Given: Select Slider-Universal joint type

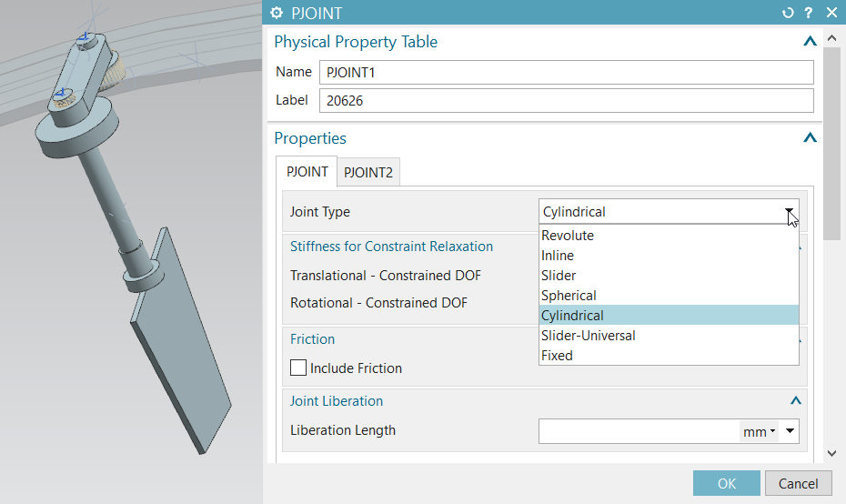Looking at the screenshot, I should click(x=588, y=336).
